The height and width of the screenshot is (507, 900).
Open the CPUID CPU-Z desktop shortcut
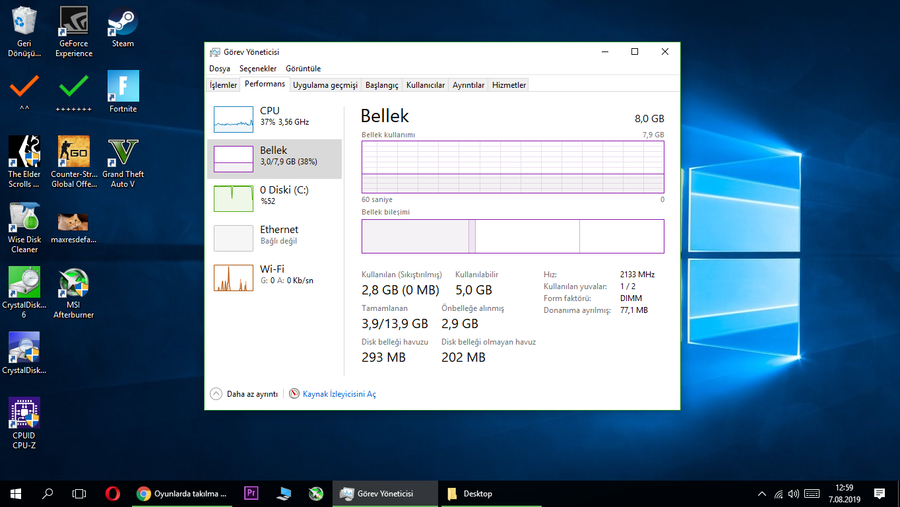[24, 423]
